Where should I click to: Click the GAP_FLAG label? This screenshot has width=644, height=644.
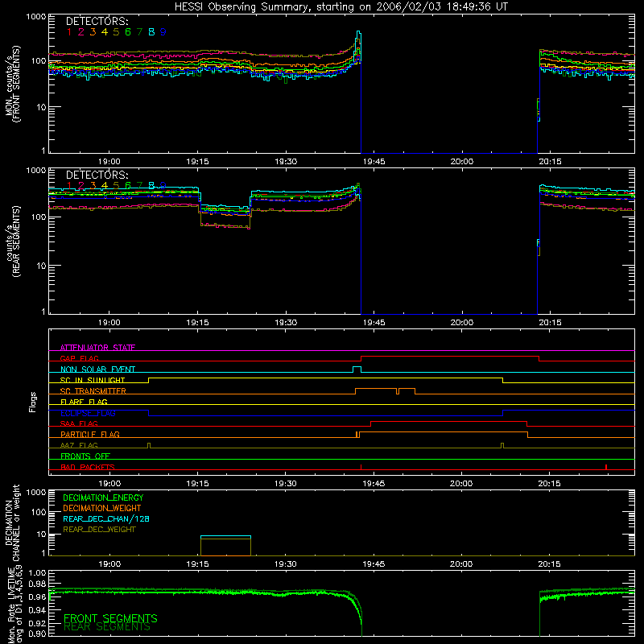click(79, 358)
